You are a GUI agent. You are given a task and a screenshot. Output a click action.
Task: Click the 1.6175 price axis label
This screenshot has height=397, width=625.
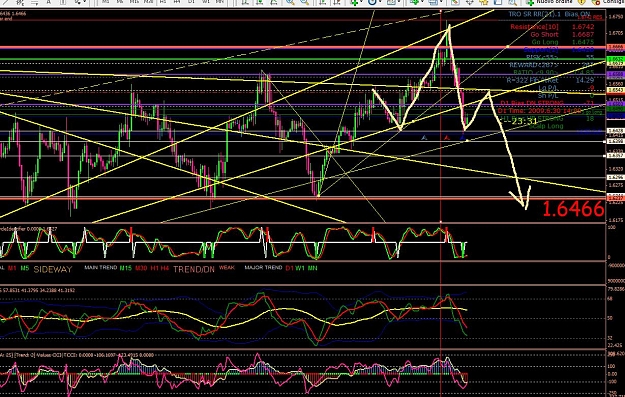[x=616, y=220]
